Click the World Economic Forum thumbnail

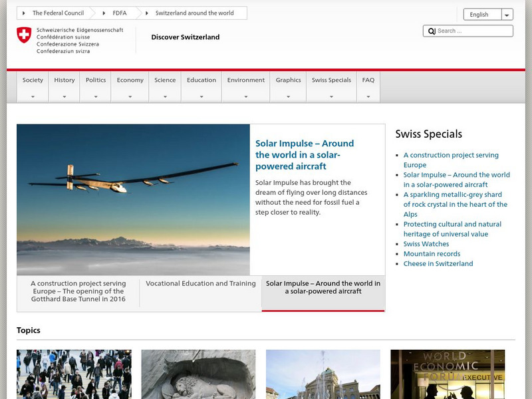(448, 374)
